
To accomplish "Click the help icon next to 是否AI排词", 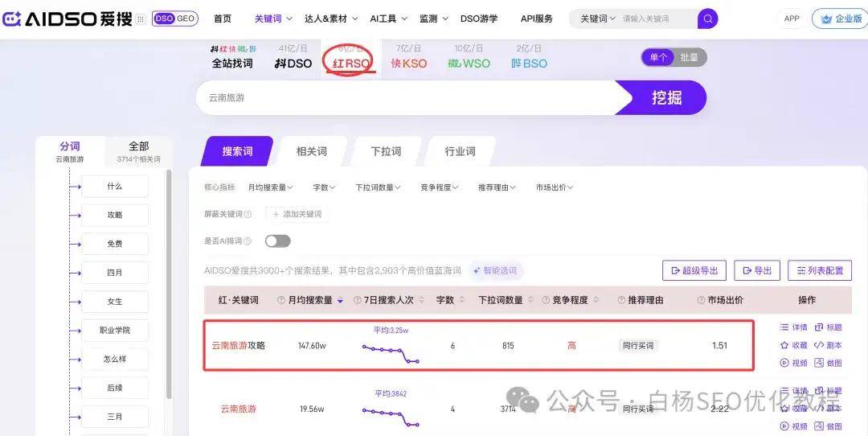I will [248, 241].
